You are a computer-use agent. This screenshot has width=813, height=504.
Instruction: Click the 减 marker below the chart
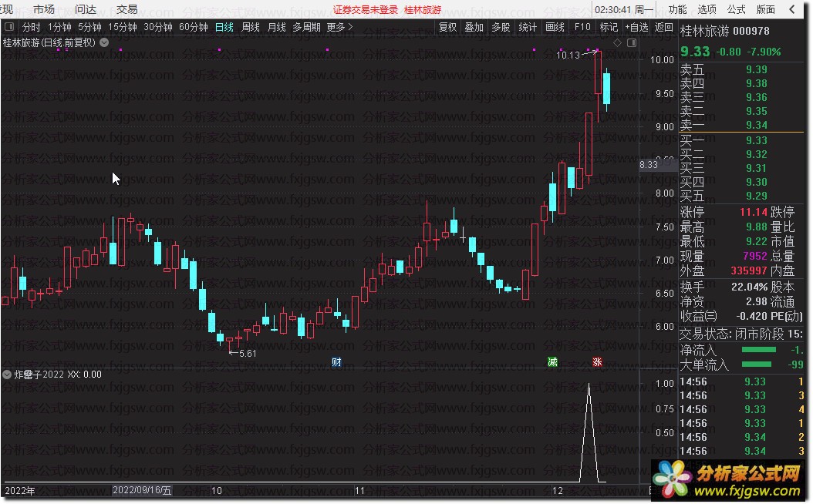553,362
